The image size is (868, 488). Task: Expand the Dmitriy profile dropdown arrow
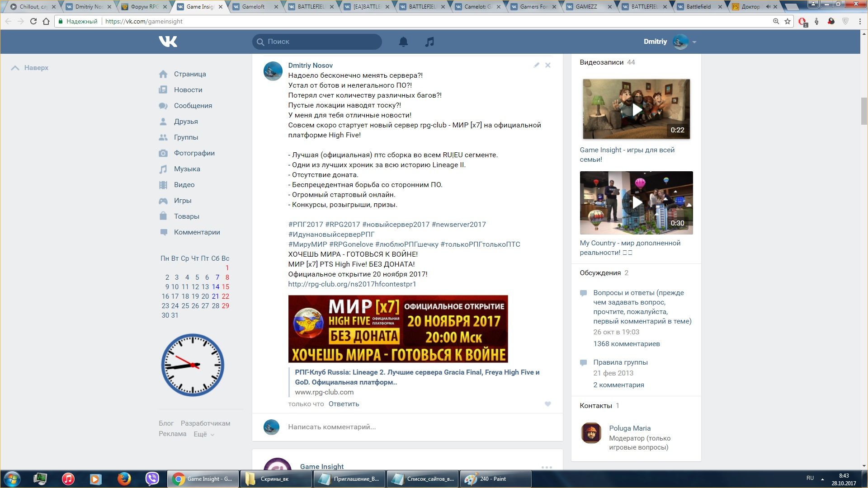(x=694, y=42)
